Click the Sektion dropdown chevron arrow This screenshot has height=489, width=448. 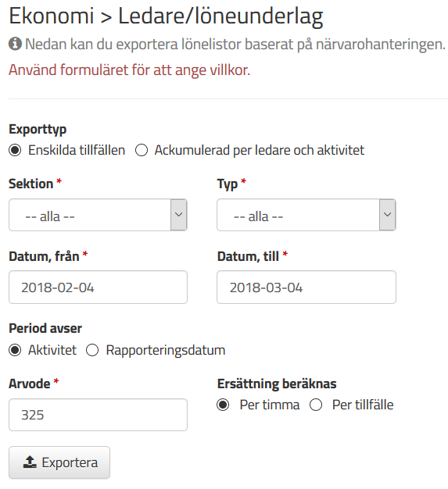[179, 215]
